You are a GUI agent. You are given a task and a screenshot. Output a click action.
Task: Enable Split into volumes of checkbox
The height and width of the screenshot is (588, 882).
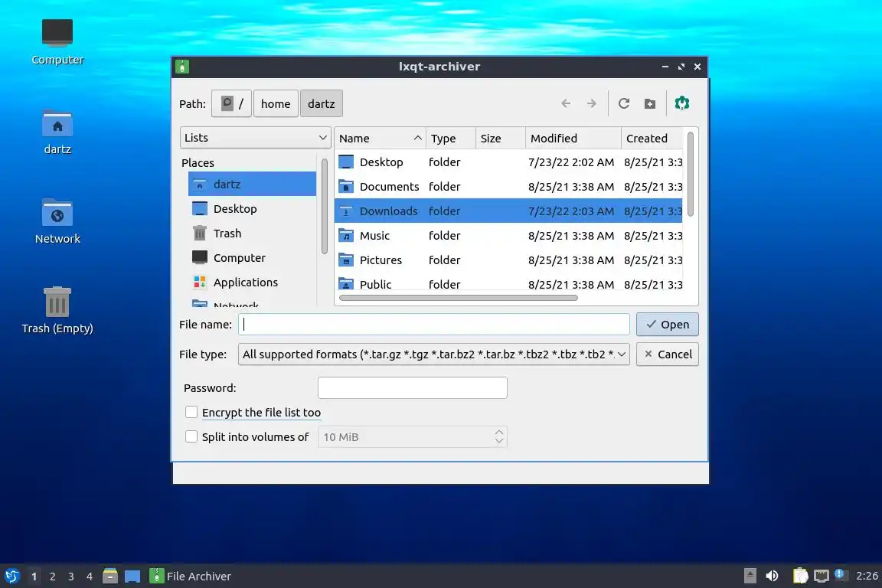pos(191,436)
